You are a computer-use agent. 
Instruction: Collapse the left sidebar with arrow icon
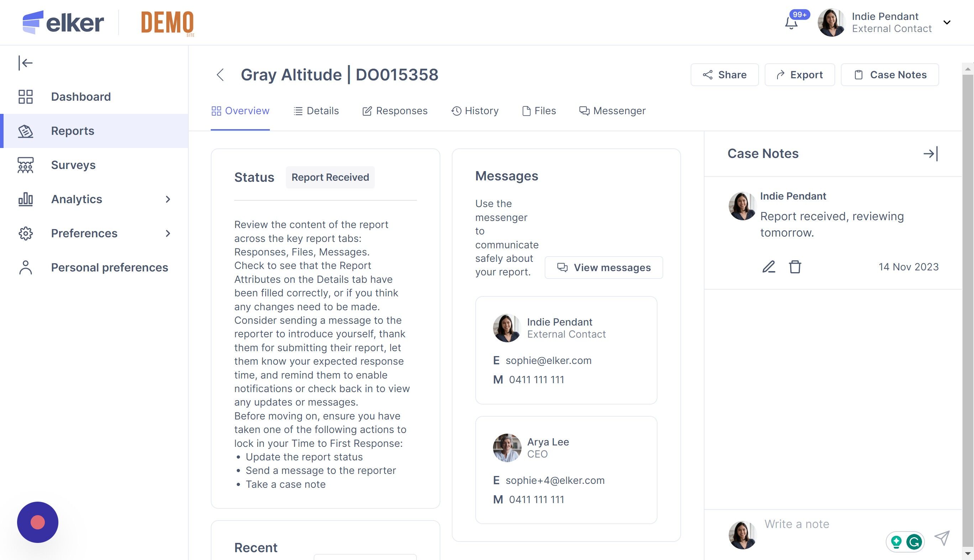[25, 63]
